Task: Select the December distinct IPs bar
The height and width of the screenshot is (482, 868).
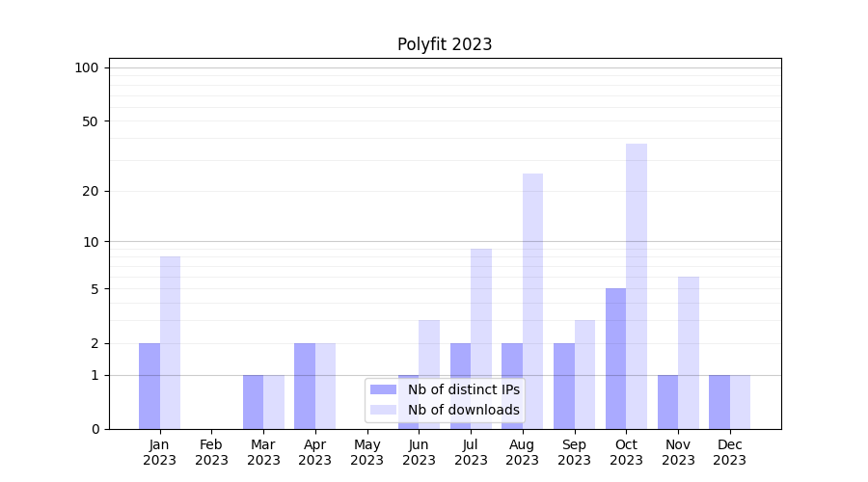Action: point(719,402)
